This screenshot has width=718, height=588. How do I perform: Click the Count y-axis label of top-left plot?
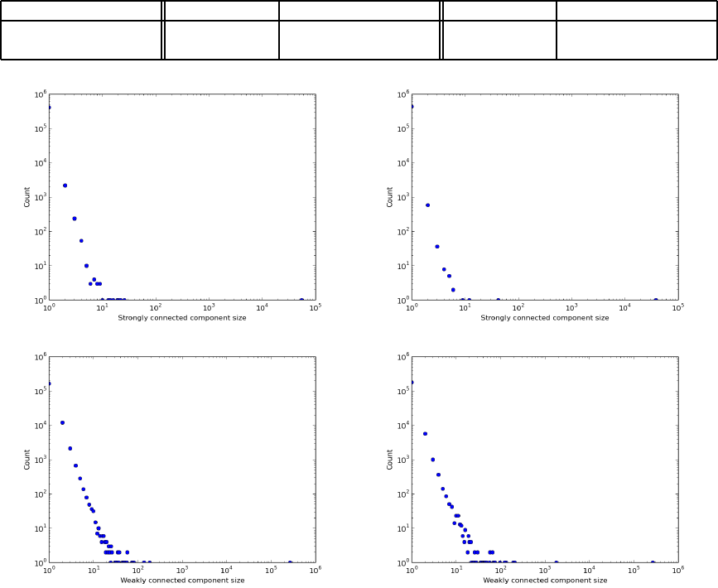point(27,197)
